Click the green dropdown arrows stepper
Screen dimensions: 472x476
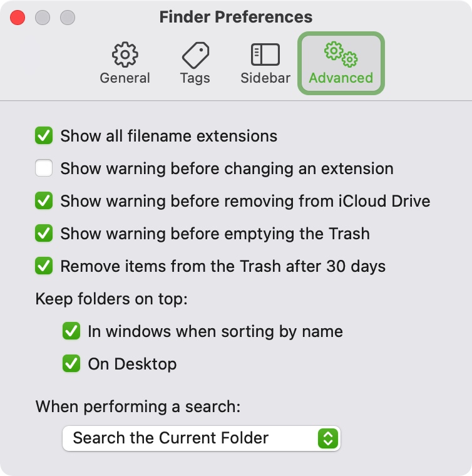[328, 438]
